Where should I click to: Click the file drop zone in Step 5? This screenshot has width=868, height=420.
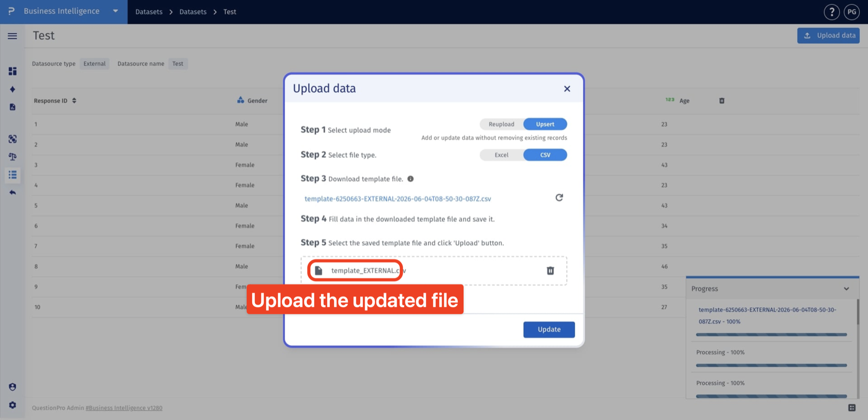434,271
